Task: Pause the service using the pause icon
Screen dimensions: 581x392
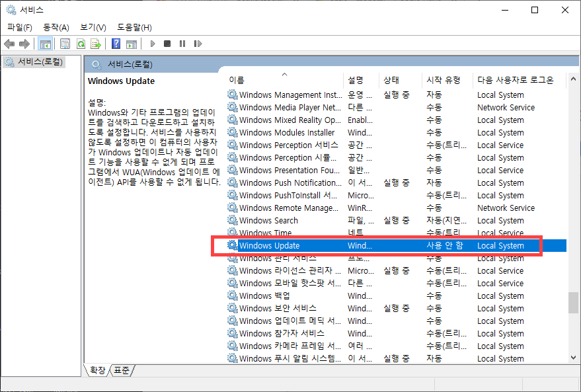Action: 182,44
